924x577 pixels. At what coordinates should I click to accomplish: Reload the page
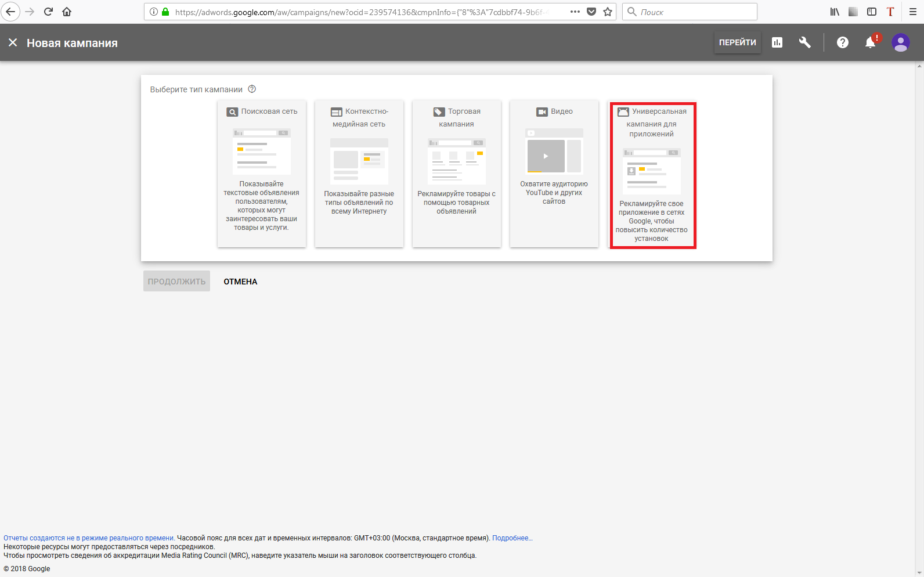[49, 12]
